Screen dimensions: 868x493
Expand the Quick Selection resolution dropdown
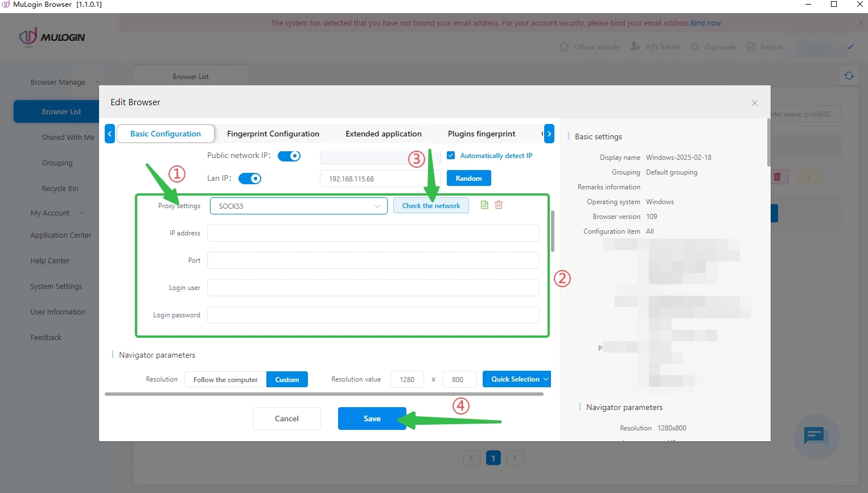click(x=516, y=379)
